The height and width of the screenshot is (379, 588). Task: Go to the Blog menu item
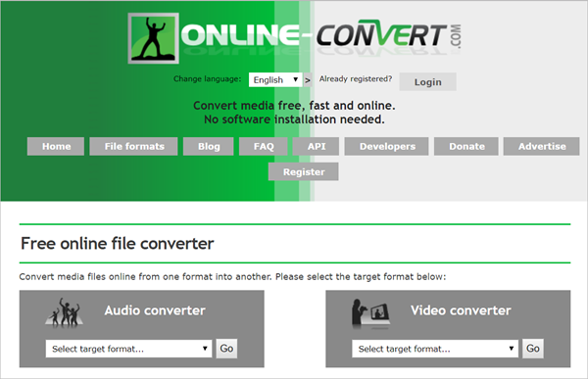pos(209,146)
